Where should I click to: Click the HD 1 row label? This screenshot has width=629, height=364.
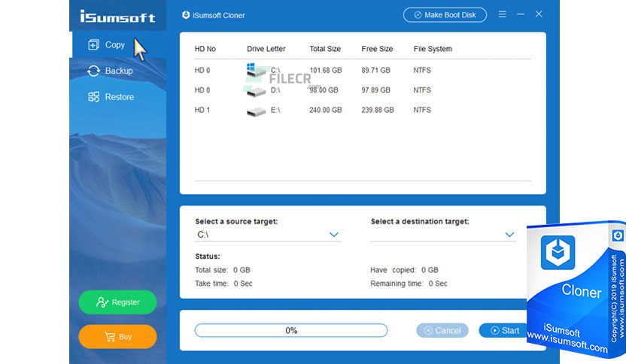tap(202, 110)
